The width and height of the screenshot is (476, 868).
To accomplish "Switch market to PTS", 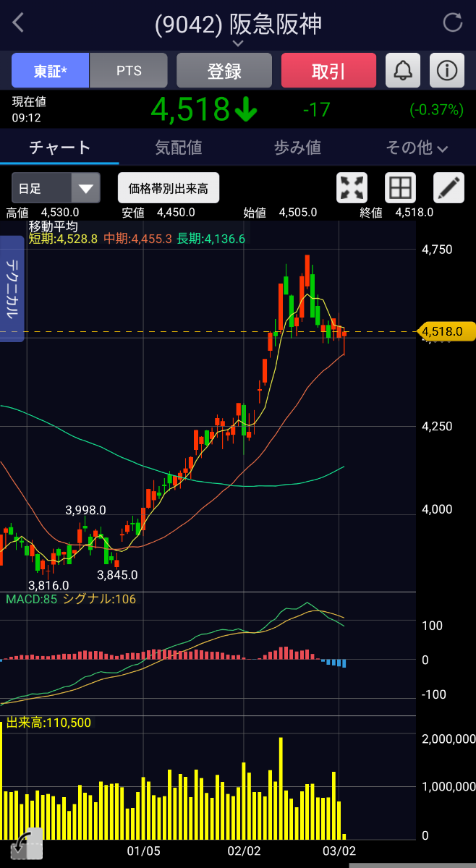I will tap(129, 71).
